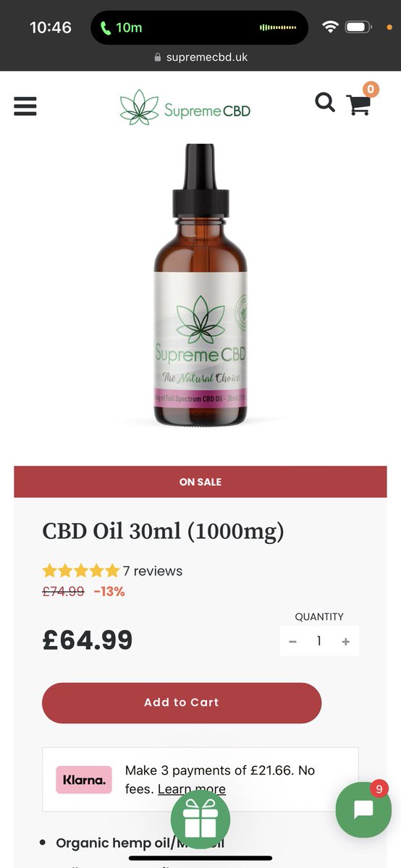This screenshot has height=868, width=401.
Task: Increase quantity with plus button
Action: (x=346, y=642)
